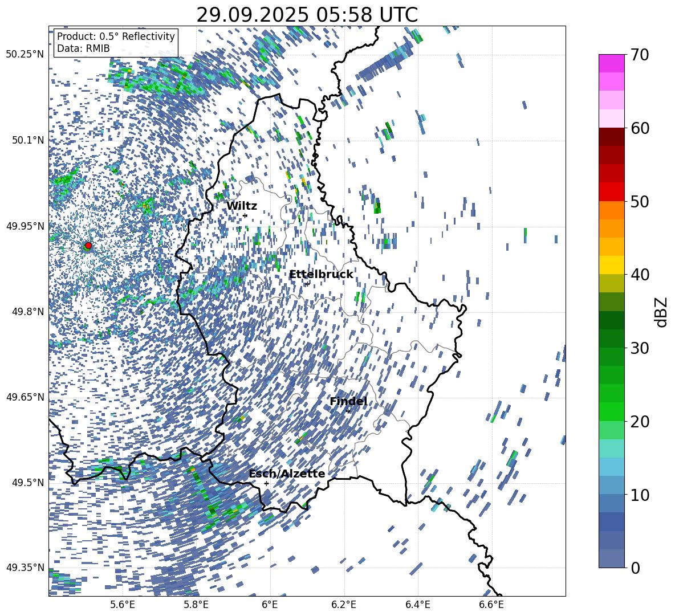Screen dimensions: 675x616
Task: Click the 'Data: RMIB' text
Action: [x=83, y=48]
